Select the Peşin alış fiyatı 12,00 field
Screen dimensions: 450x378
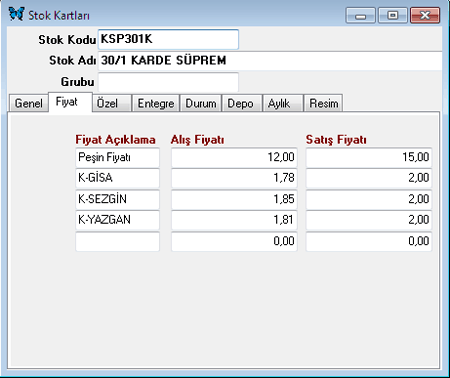(x=234, y=157)
